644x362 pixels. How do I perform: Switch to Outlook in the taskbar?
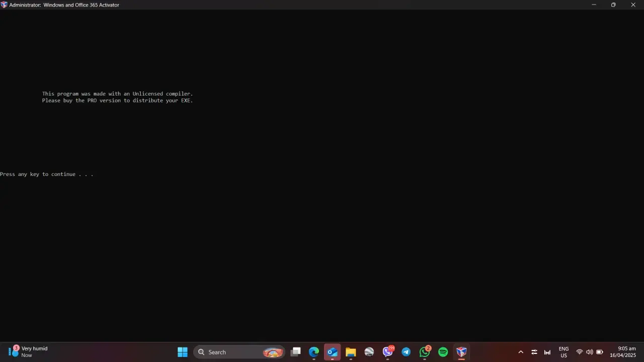click(333, 352)
